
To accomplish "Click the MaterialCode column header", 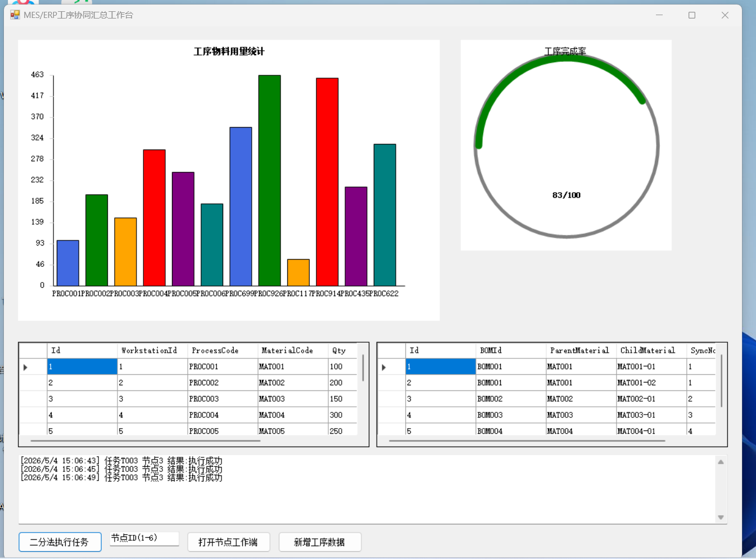I will click(x=293, y=351).
